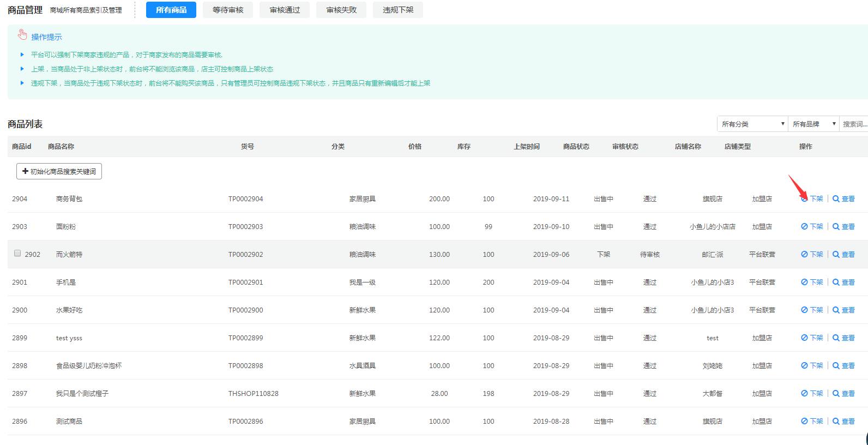Click the 下架 ban icon for 我只是个测试橙子

pyautogui.click(x=804, y=393)
